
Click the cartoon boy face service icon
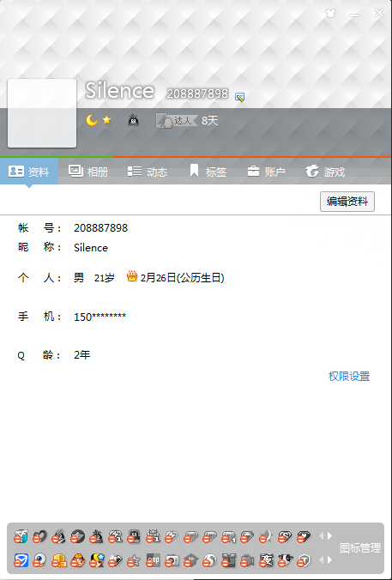[77, 560]
